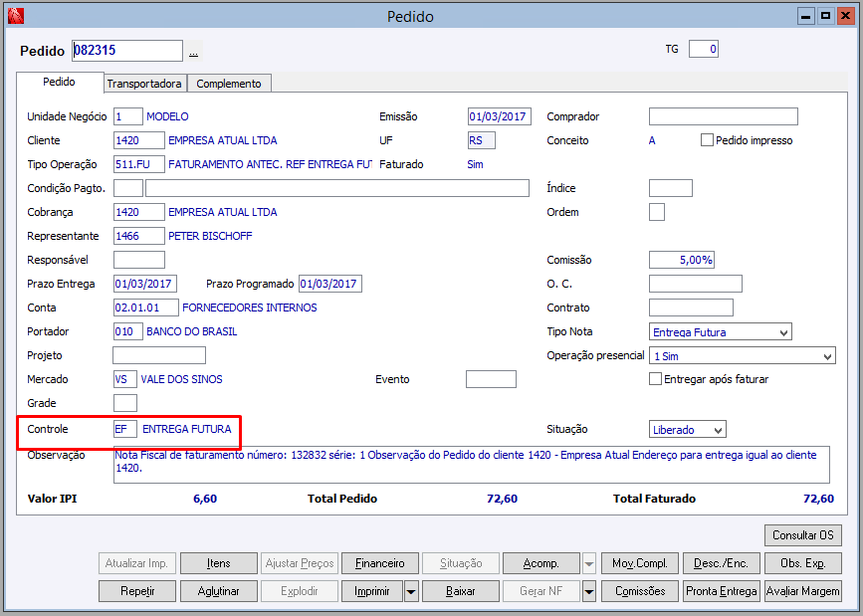Open the Pedido lookup ellipsis button

click(194, 52)
